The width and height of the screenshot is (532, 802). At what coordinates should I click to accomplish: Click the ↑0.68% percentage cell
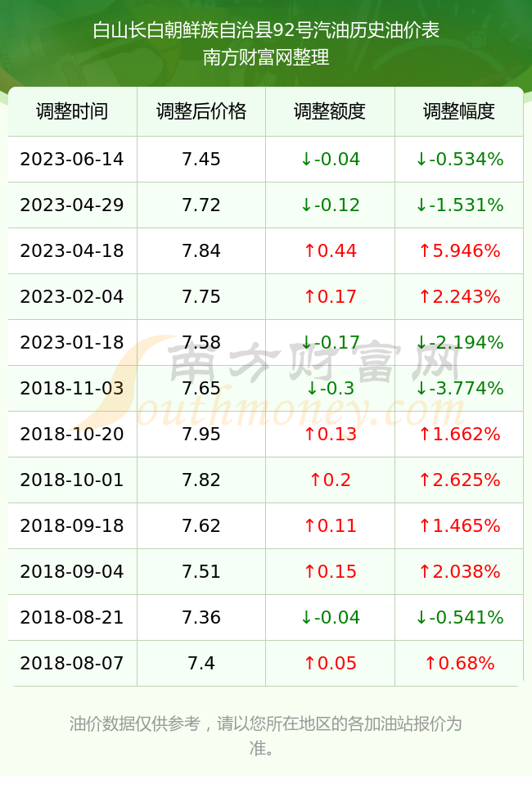click(459, 664)
